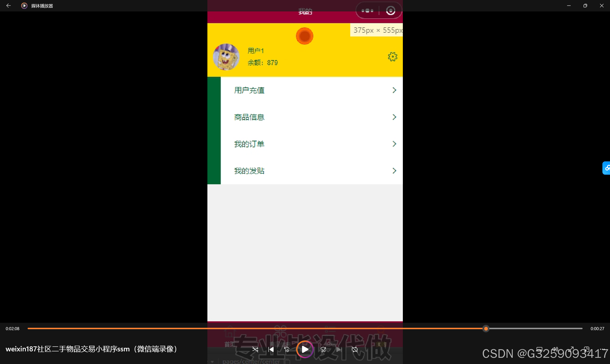
Task: Click the chevron next to 我的发贴
Action: pos(394,171)
